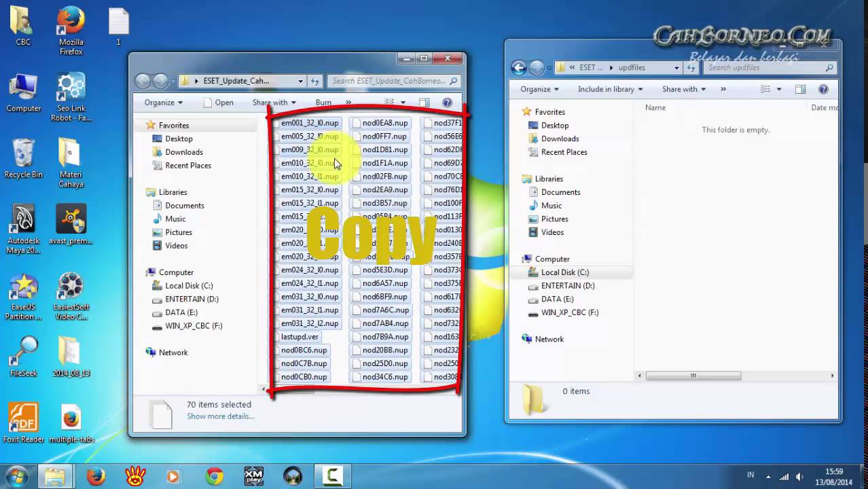Image resolution: width=868 pixels, height=489 pixels.
Task: Click the Name column header in the updfiles window
Action: (655, 107)
